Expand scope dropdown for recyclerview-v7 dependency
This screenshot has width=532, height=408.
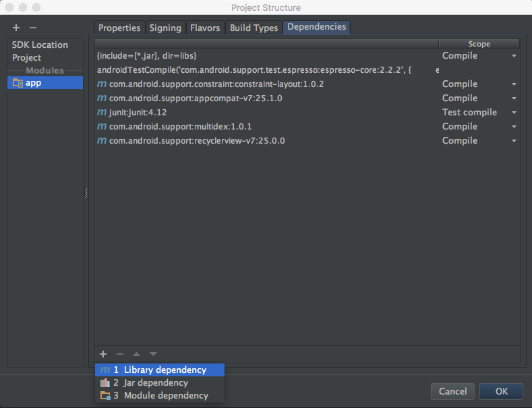click(x=514, y=141)
